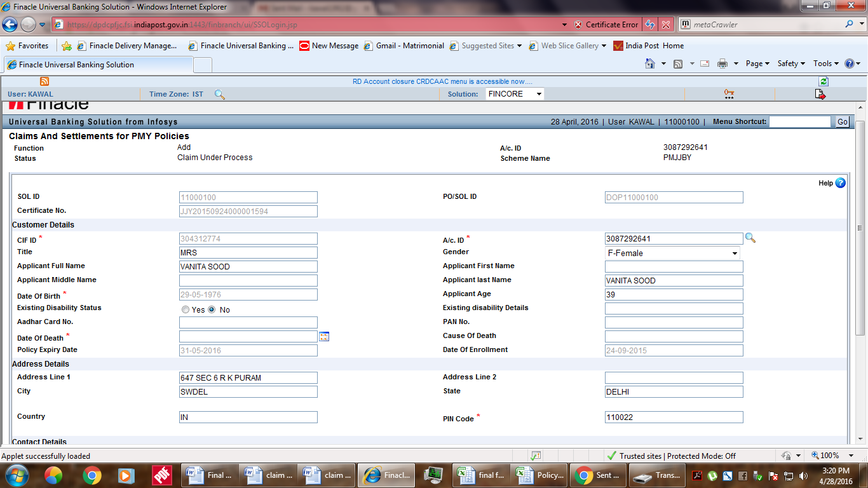Click the green refresh icon in banner

(x=824, y=81)
